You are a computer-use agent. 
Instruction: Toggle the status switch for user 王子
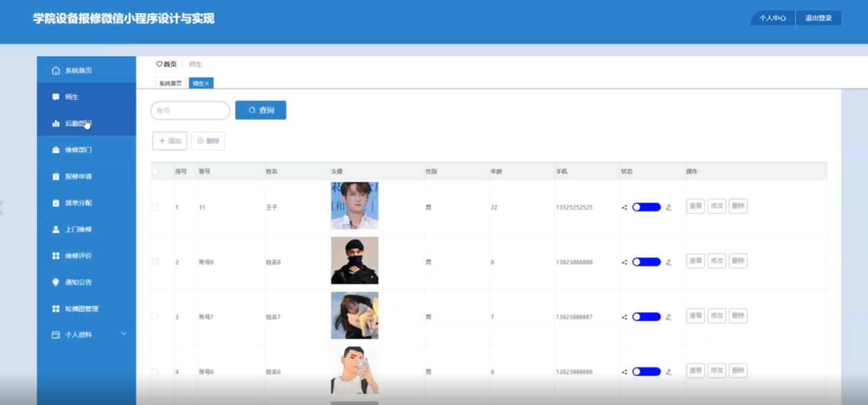[646, 207]
